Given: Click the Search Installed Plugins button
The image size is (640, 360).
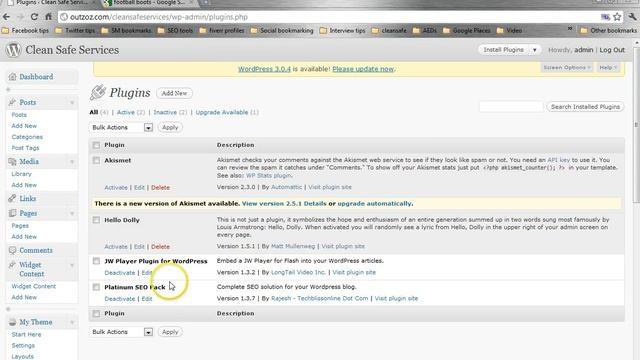Looking at the screenshot, I should coord(585,107).
